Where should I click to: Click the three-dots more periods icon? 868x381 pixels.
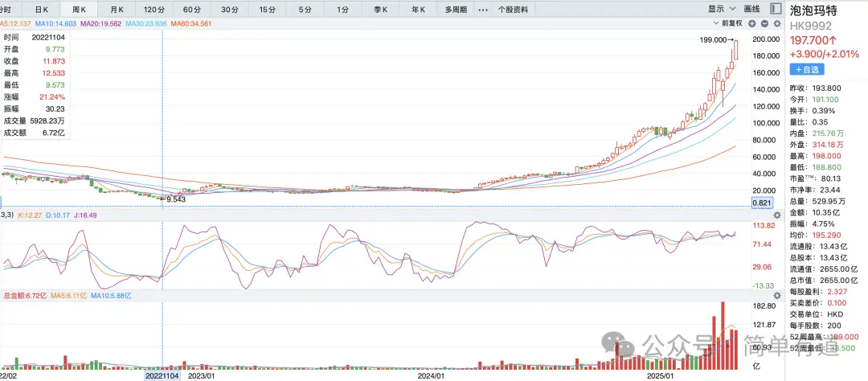[x=482, y=9]
